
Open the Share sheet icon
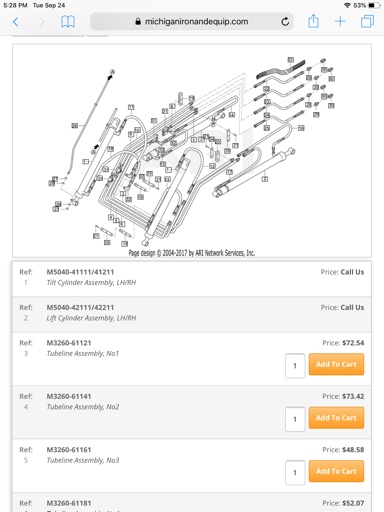click(313, 21)
